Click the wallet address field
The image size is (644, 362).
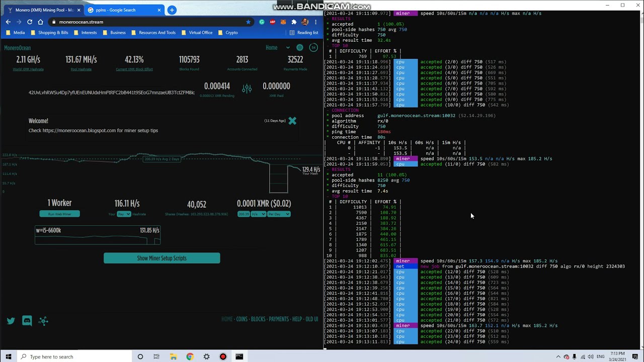[112, 93]
